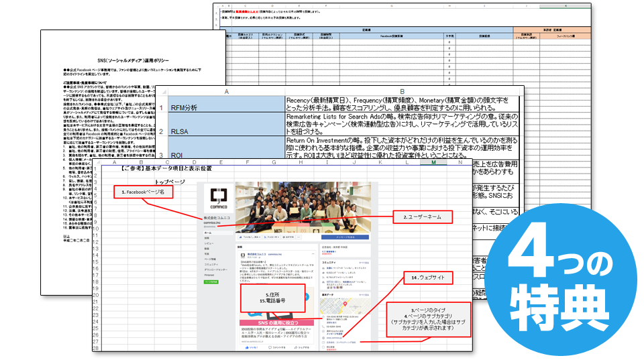Viewport: 644px width, 362px height.
Task: Click the 投稿画像 column header in back sheet
Action: click(x=484, y=36)
